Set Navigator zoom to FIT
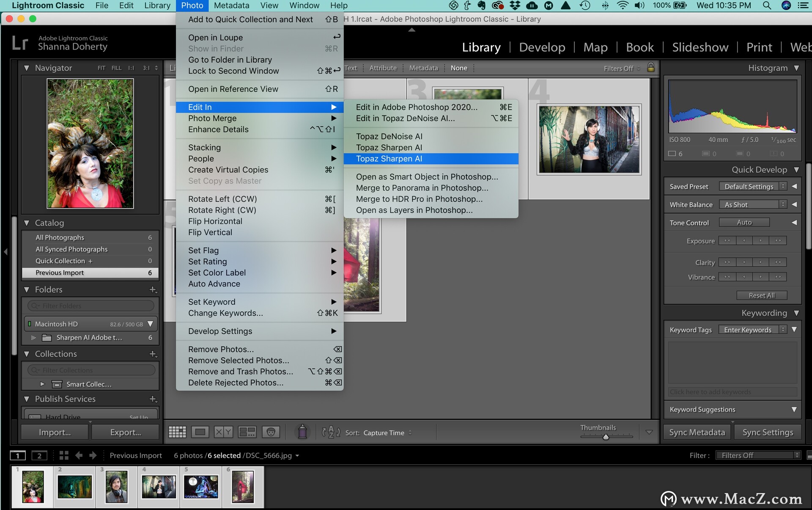 click(101, 68)
